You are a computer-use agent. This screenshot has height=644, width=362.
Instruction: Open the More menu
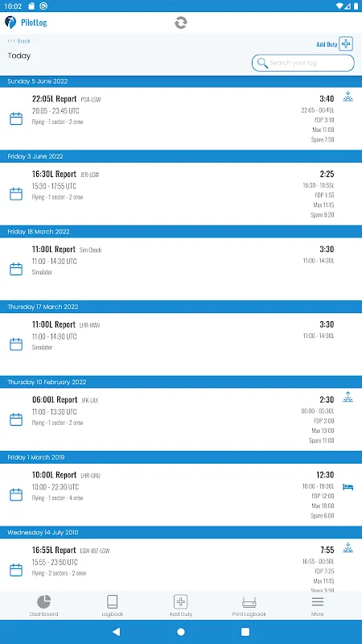coord(317,606)
